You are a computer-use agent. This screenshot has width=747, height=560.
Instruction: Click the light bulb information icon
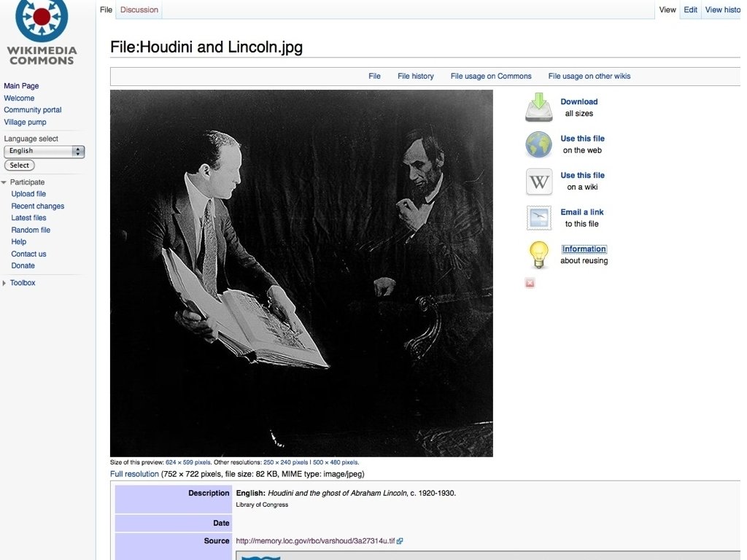pyautogui.click(x=539, y=254)
